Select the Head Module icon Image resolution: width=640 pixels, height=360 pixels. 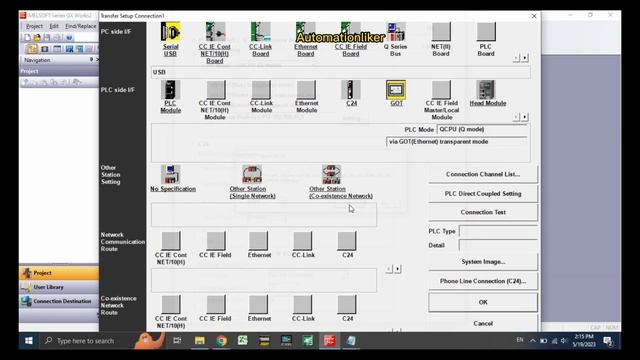(x=486, y=90)
